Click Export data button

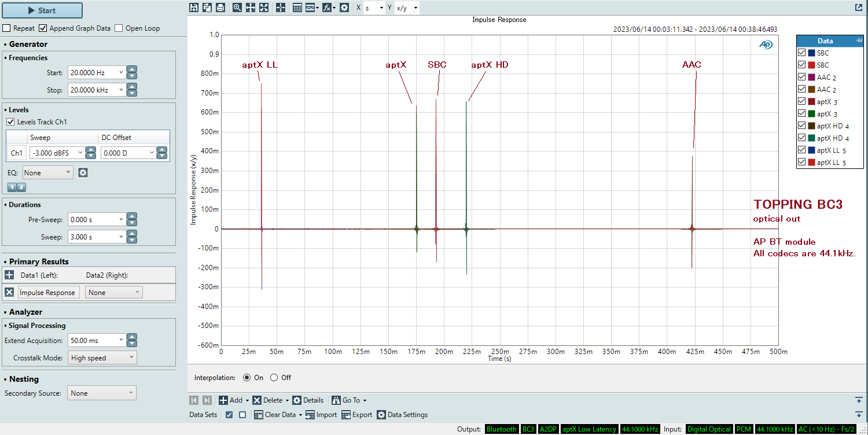tap(357, 415)
